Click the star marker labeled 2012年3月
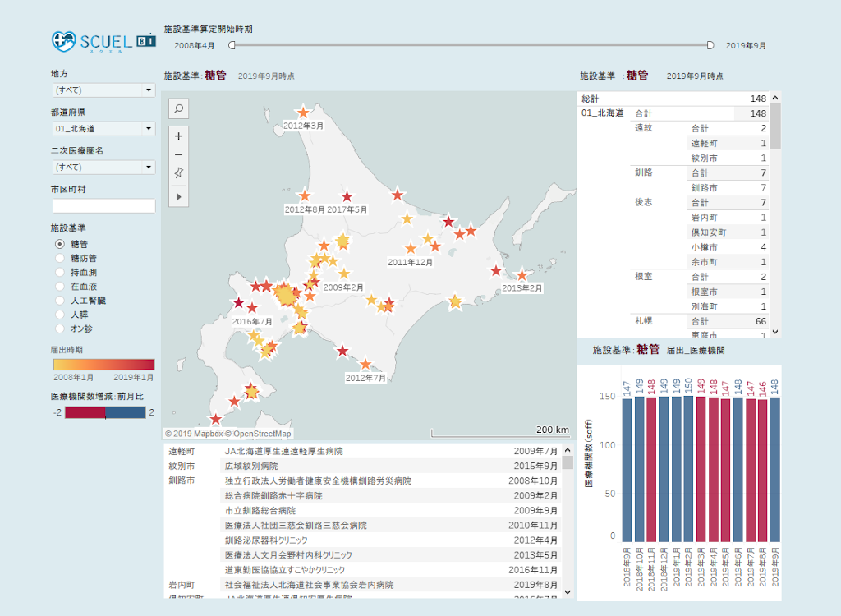841x616 pixels. (303, 112)
